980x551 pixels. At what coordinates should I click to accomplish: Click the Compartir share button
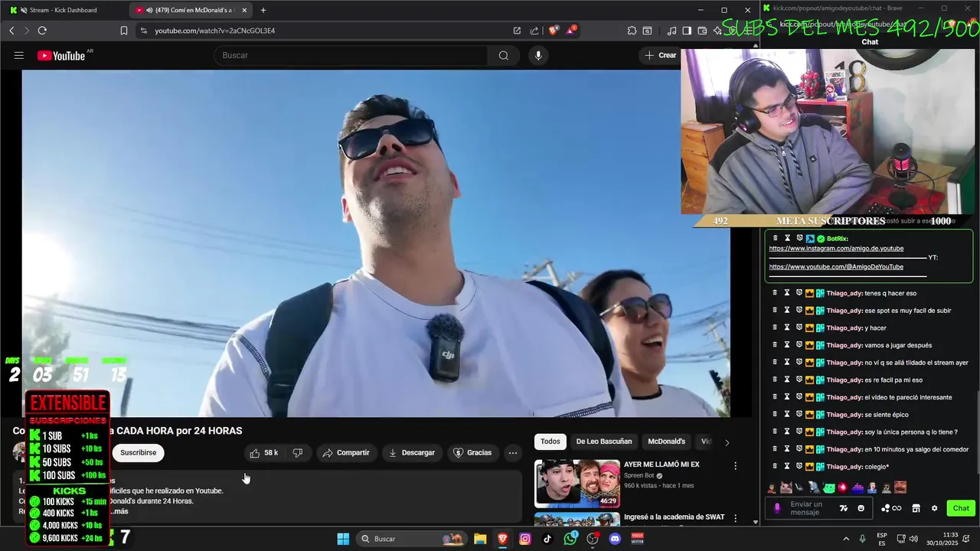click(x=346, y=453)
